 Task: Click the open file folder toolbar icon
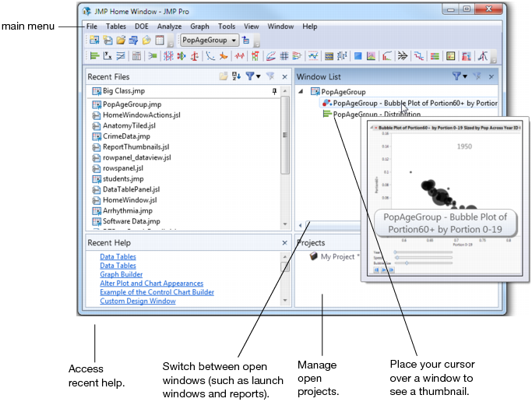point(121,40)
